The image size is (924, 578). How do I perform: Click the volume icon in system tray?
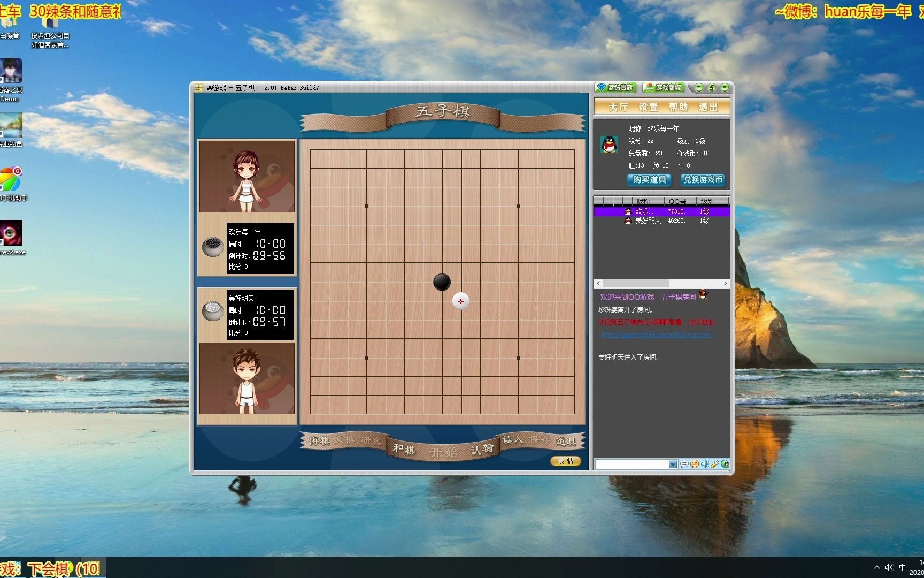(889, 567)
